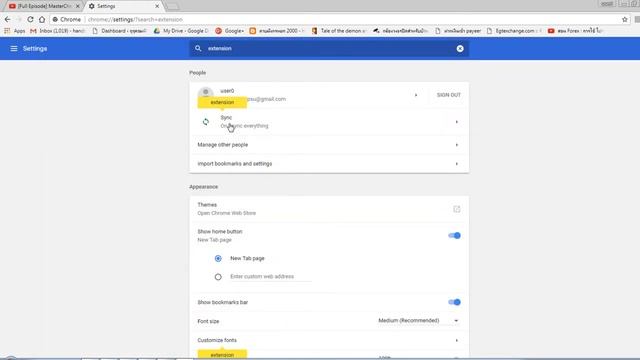Sign out using the SIGN OUT button
The image size is (640, 360).
pyautogui.click(x=449, y=95)
